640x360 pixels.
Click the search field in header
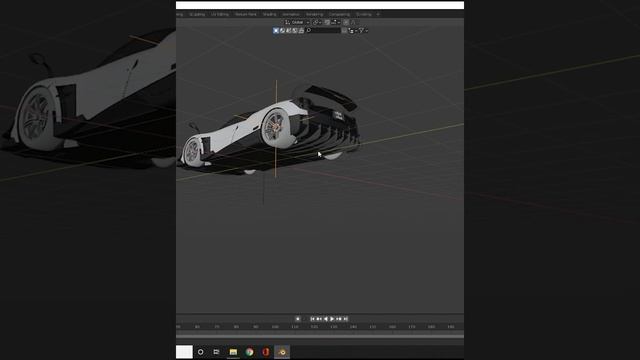[323, 30]
